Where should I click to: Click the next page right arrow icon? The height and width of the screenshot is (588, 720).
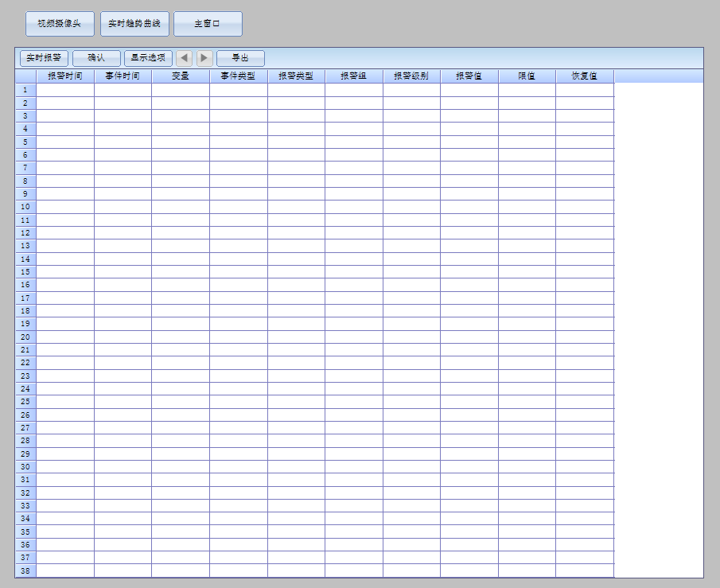coord(204,58)
